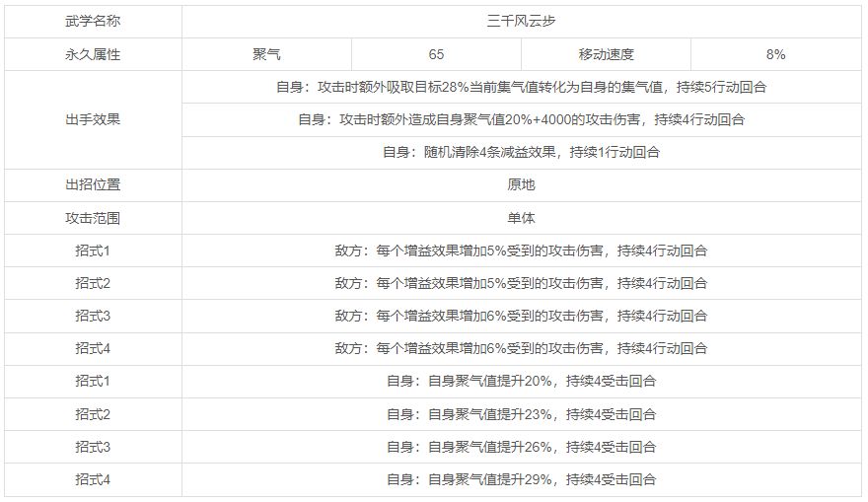Select 招式1's 敌方 5% damage description
The width and height of the screenshot is (868, 502).
[x=521, y=251]
